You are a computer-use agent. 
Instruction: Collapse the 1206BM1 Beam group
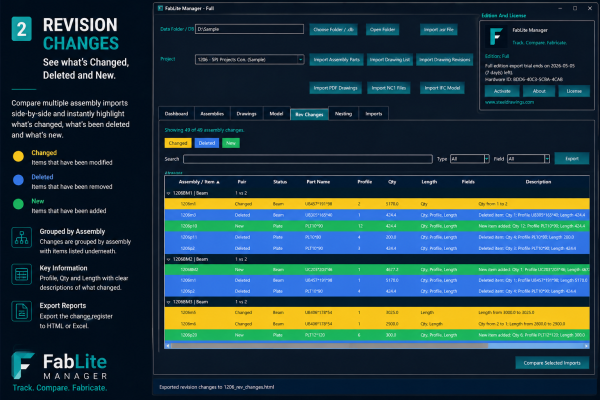(168, 193)
